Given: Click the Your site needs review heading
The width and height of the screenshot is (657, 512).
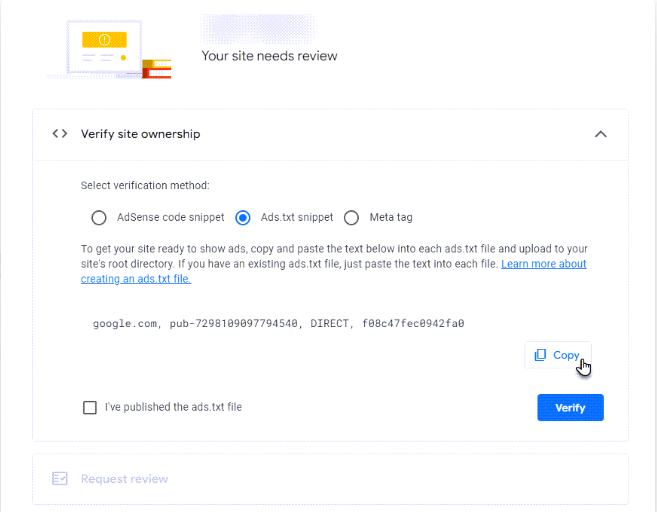Looking at the screenshot, I should click(269, 56).
